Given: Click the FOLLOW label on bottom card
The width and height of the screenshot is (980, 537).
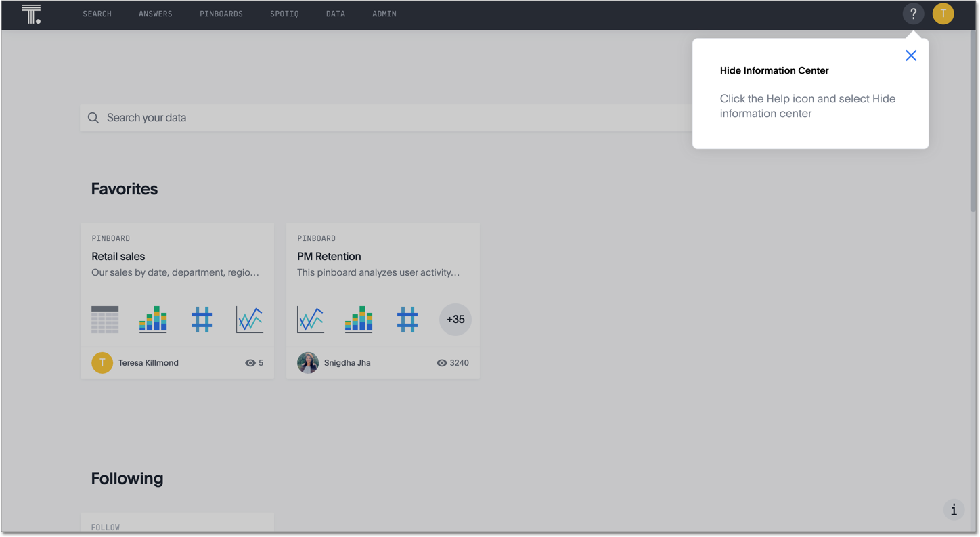Looking at the screenshot, I should [106, 527].
